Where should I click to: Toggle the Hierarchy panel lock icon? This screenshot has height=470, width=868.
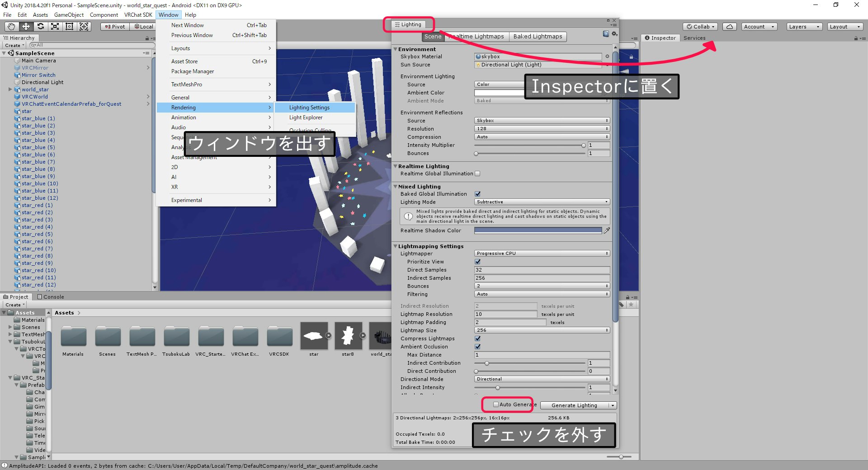click(x=147, y=38)
